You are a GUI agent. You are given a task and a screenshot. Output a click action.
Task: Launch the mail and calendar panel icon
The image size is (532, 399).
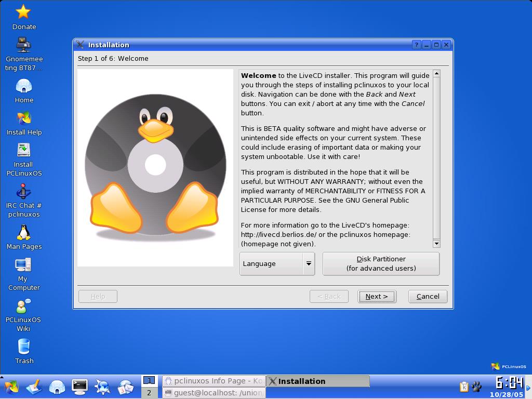click(x=126, y=387)
